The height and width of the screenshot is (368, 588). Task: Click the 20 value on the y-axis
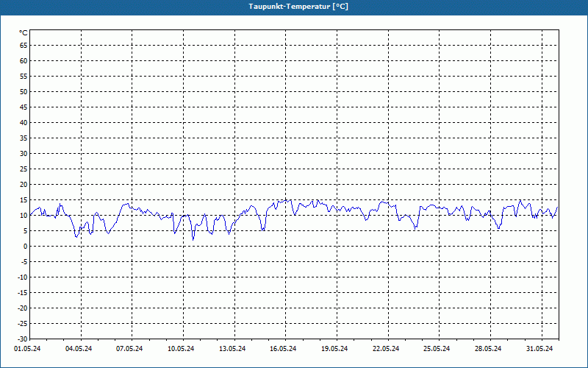tap(24, 185)
